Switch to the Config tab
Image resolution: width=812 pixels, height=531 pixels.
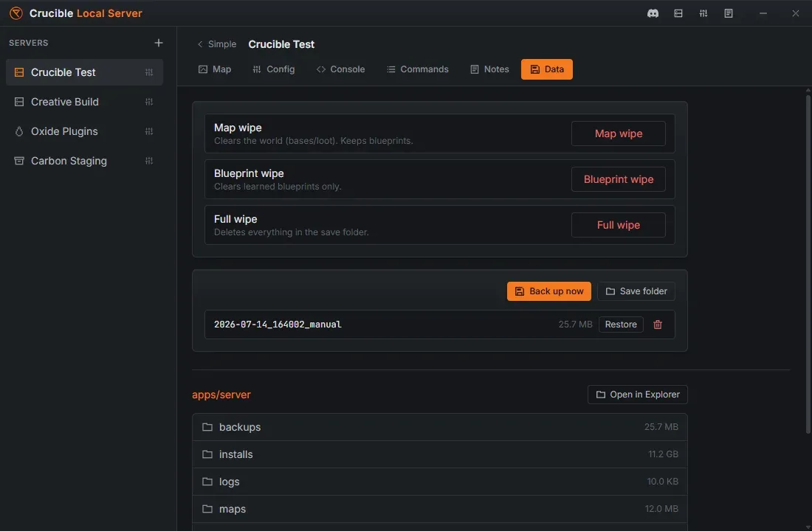coord(273,69)
